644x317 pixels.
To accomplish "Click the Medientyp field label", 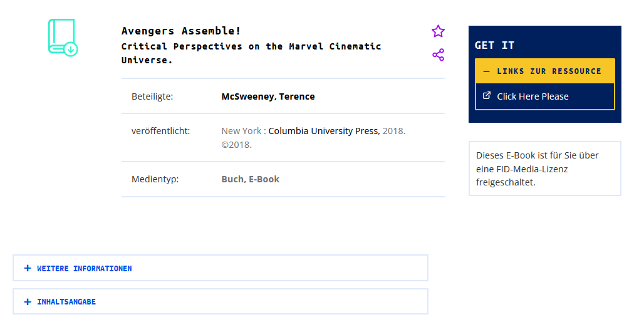I will 155,179.
